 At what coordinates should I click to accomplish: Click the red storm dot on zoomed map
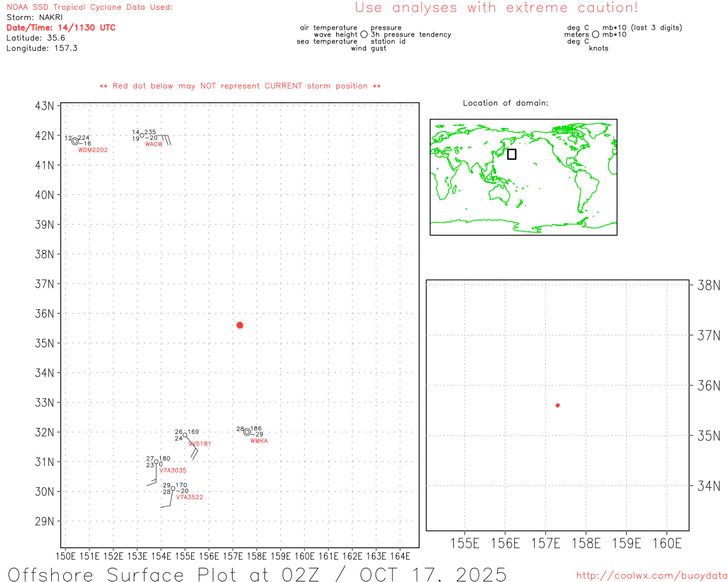tap(558, 405)
